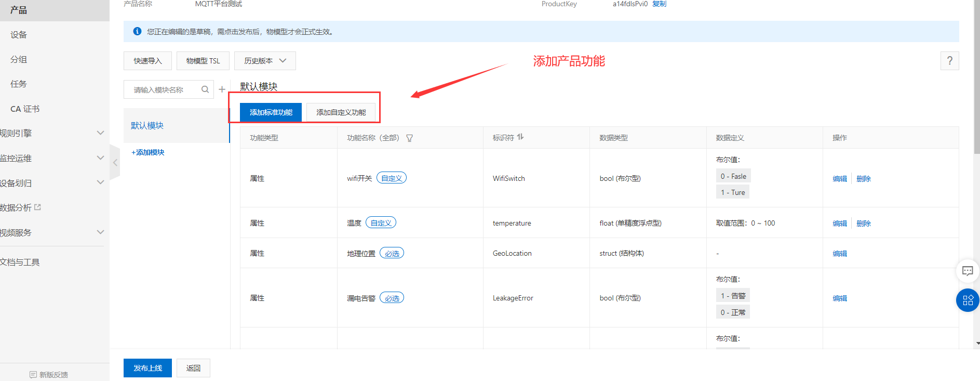
Task: Click the 1 - Ture boolean value
Action: click(x=733, y=192)
